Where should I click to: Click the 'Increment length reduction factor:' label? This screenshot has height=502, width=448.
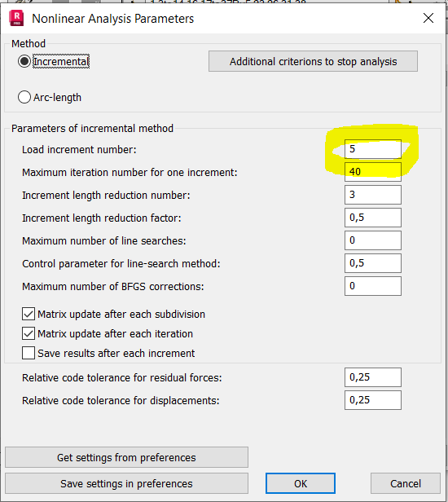click(x=102, y=218)
